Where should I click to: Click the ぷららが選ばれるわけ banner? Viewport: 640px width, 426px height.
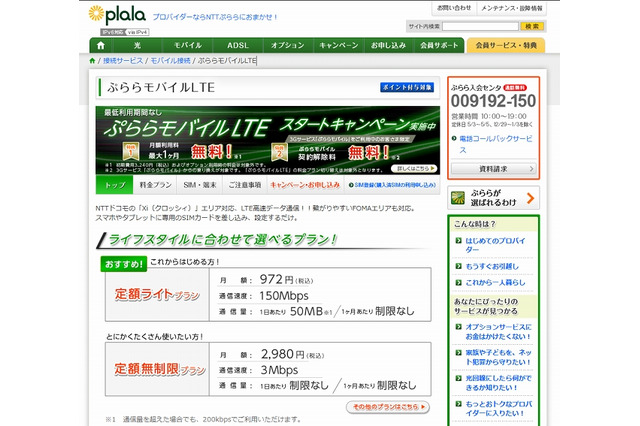(493, 198)
